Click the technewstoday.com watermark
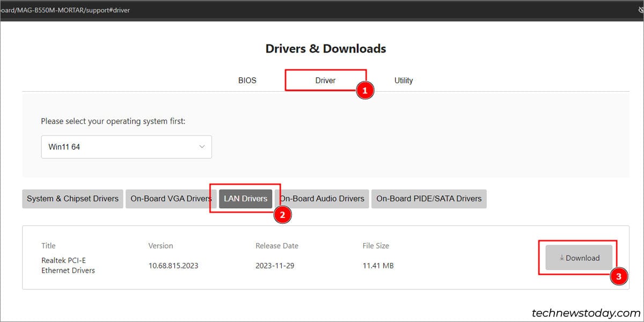The height and width of the screenshot is (322, 644). (x=586, y=312)
